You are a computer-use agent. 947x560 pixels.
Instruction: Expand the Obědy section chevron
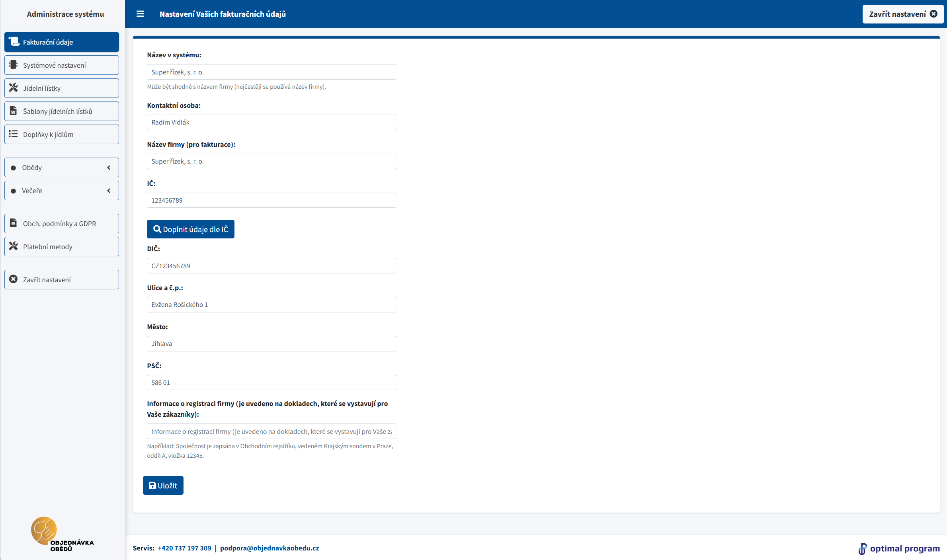click(x=109, y=168)
